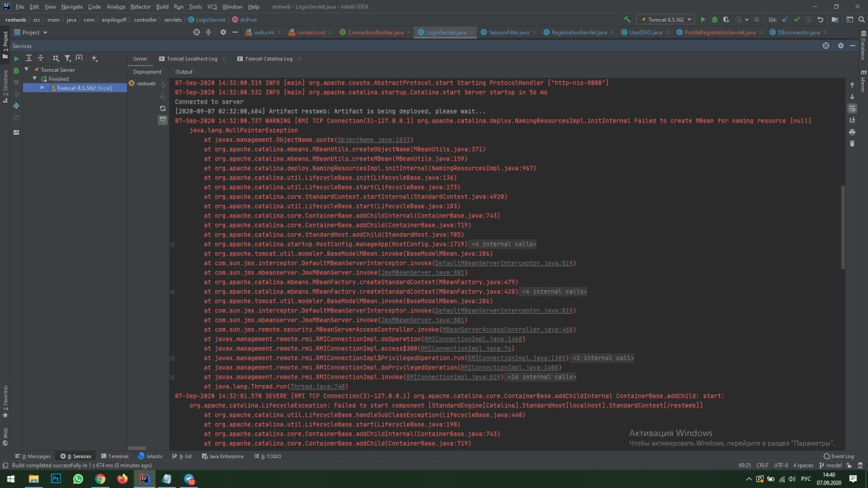Toggle Scroll to End in console toolbar
868x488 pixels.
click(x=852, y=120)
